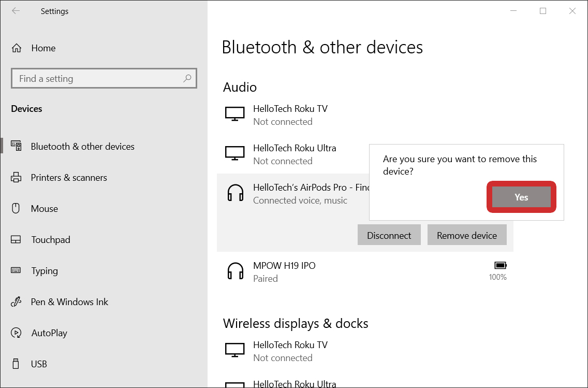Screen dimensions: 588x388
Task: Click the Remove device button
Action: click(x=467, y=235)
